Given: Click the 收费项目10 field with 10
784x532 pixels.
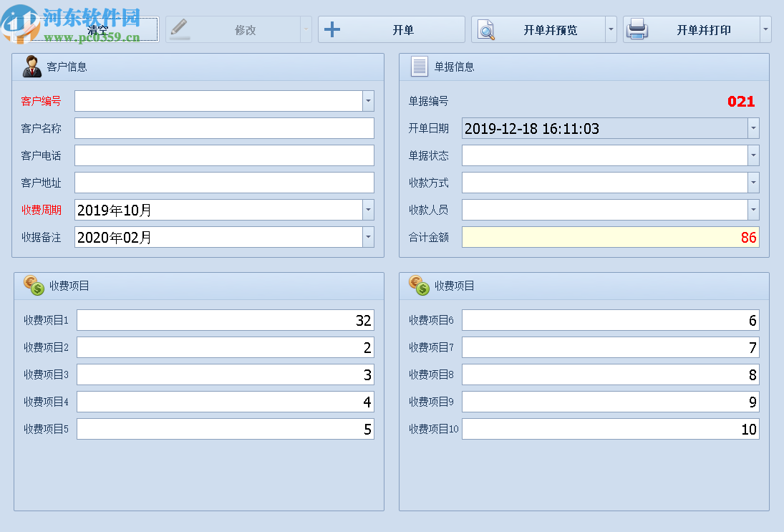Looking at the screenshot, I should coord(611,429).
